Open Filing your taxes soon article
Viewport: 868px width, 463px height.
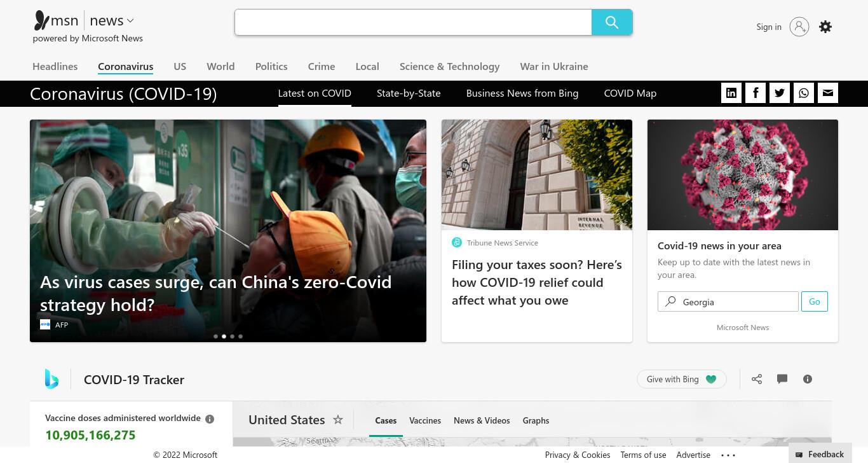(x=537, y=282)
